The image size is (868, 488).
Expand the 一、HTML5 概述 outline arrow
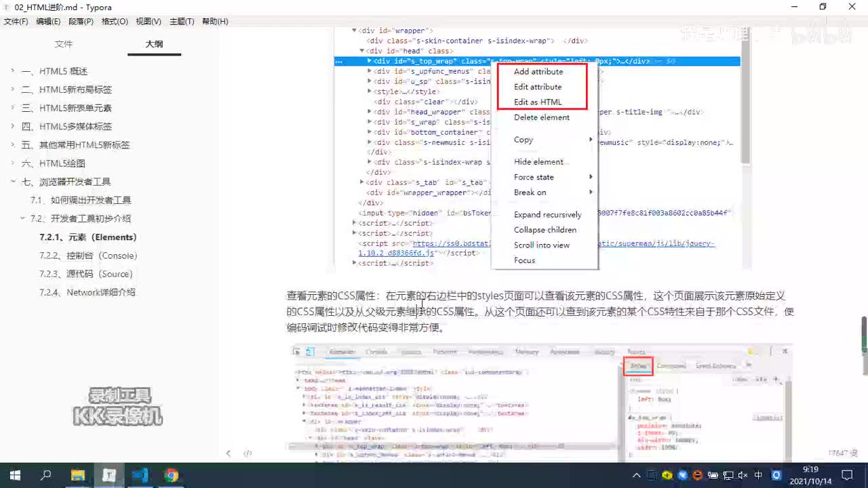click(x=13, y=71)
